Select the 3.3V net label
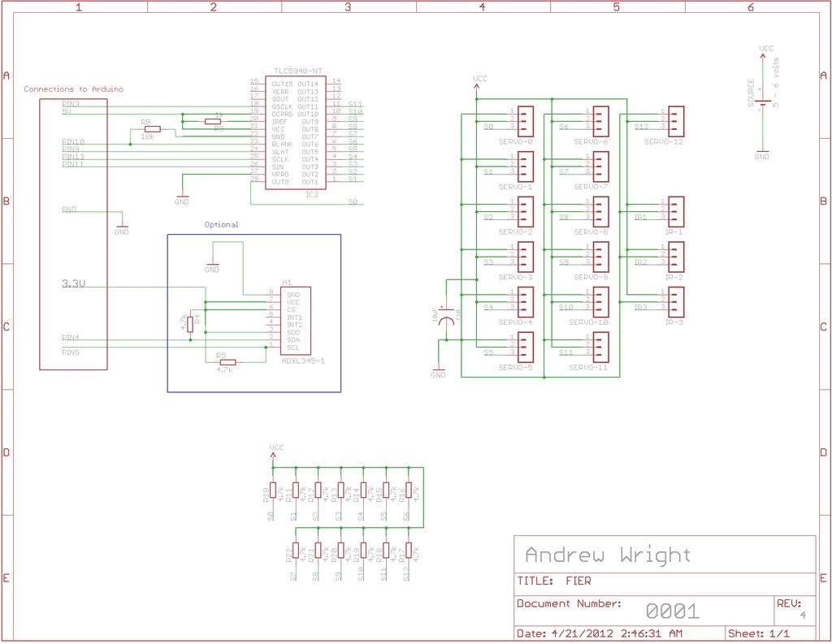832x644 pixels. coord(73,284)
